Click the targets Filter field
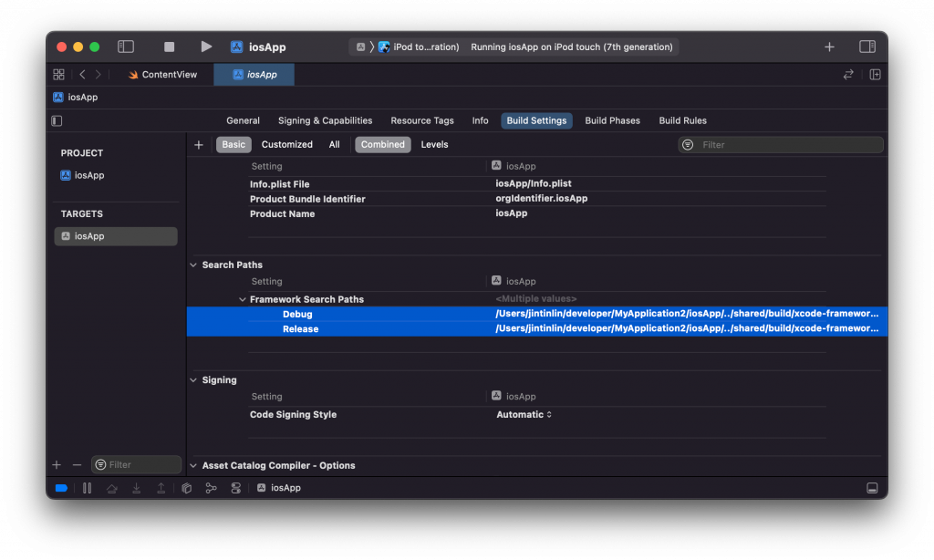 point(137,464)
